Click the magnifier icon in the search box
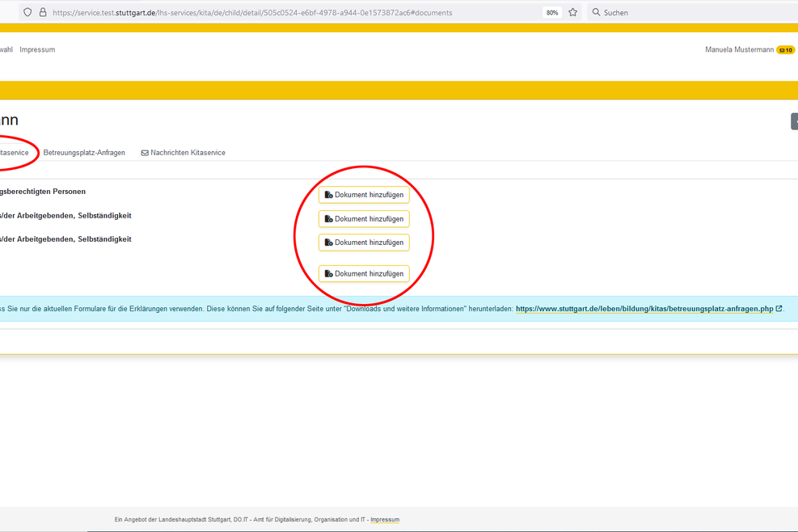798x532 pixels. click(x=596, y=12)
